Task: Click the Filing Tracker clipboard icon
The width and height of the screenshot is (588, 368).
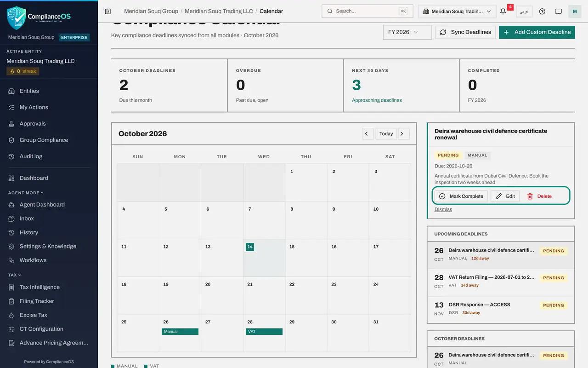Action: click(x=11, y=301)
